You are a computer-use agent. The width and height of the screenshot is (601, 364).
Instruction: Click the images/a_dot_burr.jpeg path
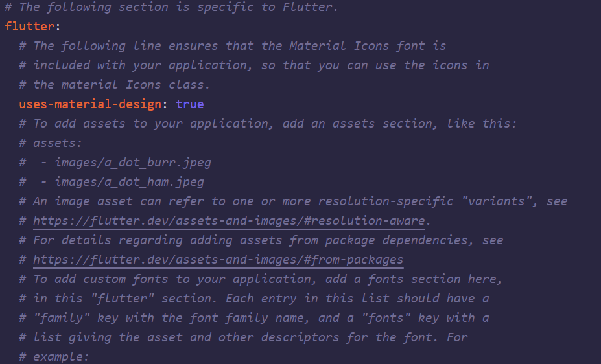point(133,163)
